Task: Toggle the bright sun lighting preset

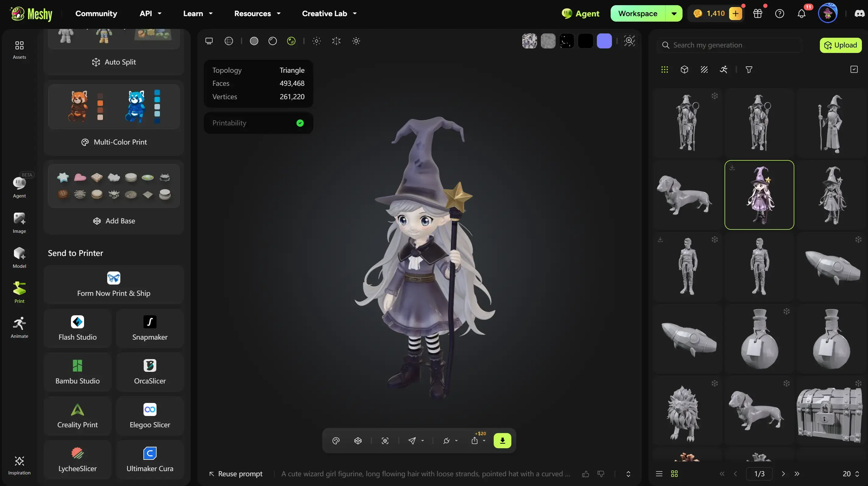Action: click(356, 41)
